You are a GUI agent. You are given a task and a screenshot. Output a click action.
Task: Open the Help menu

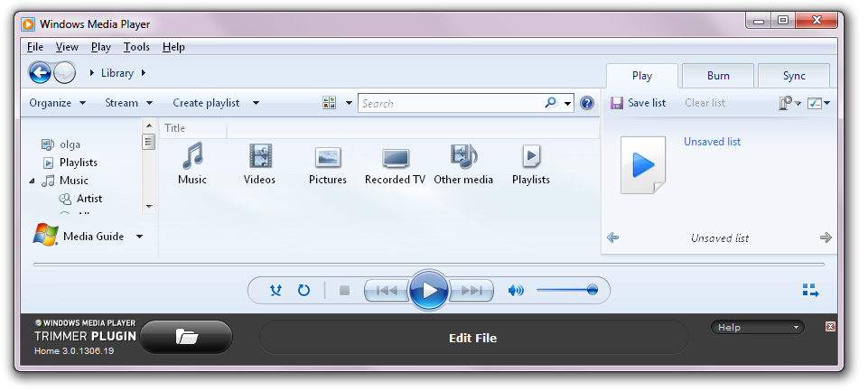coord(173,47)
